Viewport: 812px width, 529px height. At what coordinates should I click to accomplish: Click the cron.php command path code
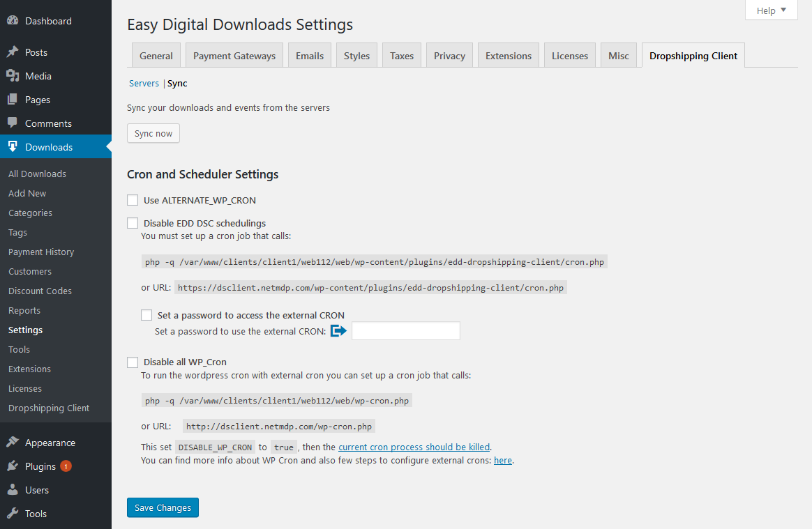click(x=375, y=262)
